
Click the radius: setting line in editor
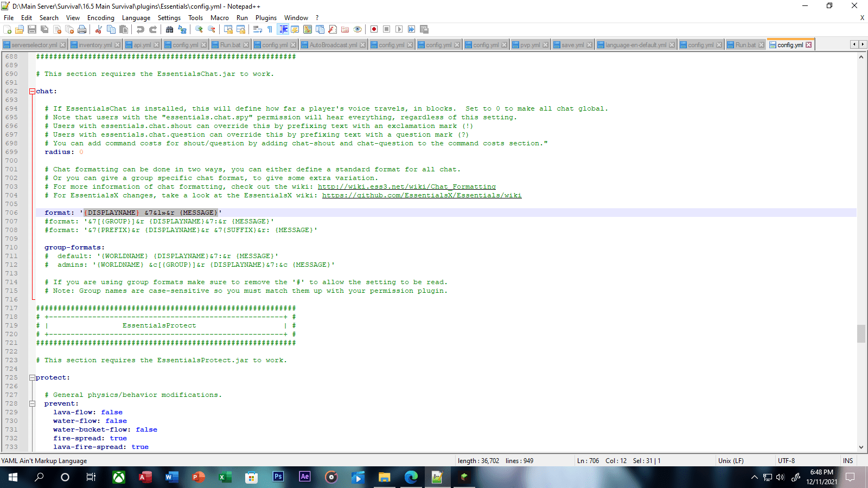pyautogui.click(x=64, y=152)
